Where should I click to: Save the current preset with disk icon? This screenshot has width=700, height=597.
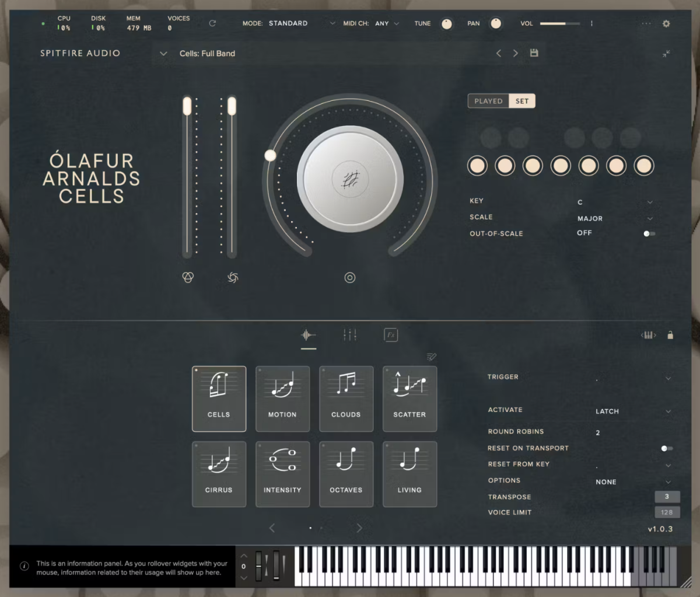534,53
